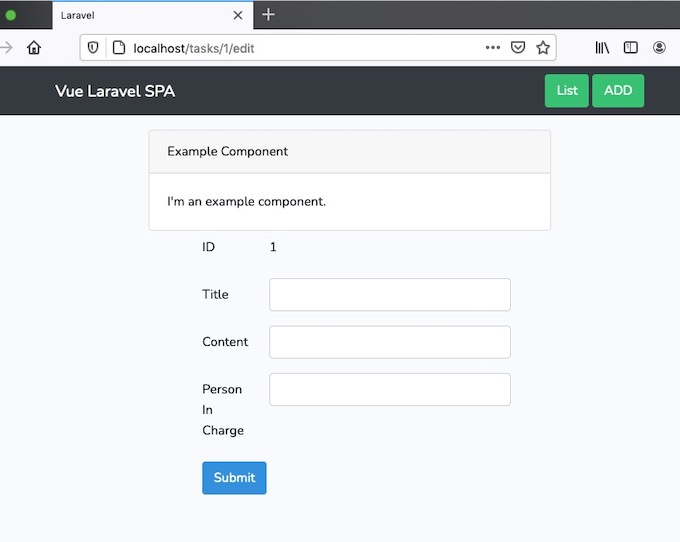
Task: Open page actions three-dots menu
Action: (x=493, y=48)
